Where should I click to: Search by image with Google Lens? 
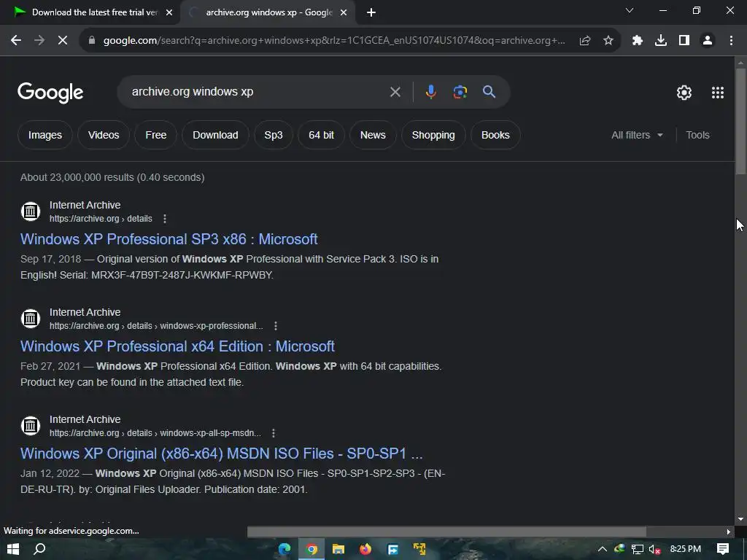460,92
